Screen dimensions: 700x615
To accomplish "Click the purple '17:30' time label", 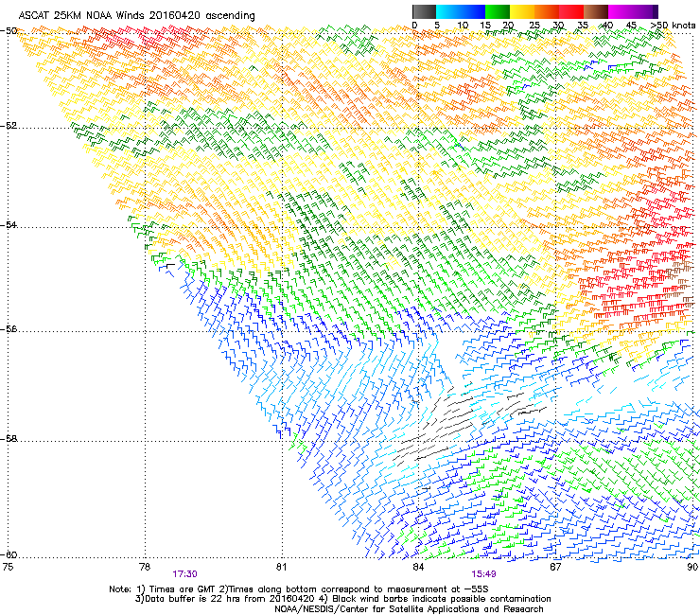I will point(184,574).
